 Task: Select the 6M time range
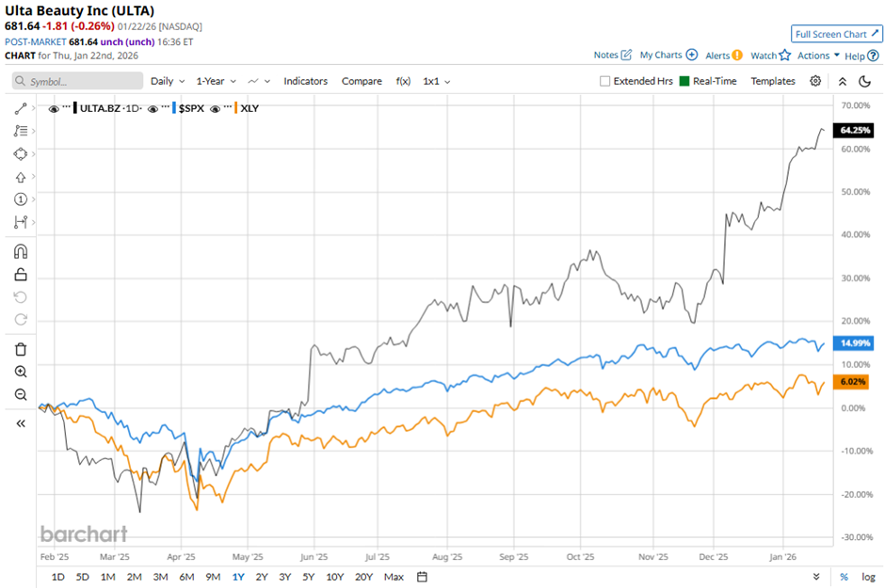pos(186,577)
